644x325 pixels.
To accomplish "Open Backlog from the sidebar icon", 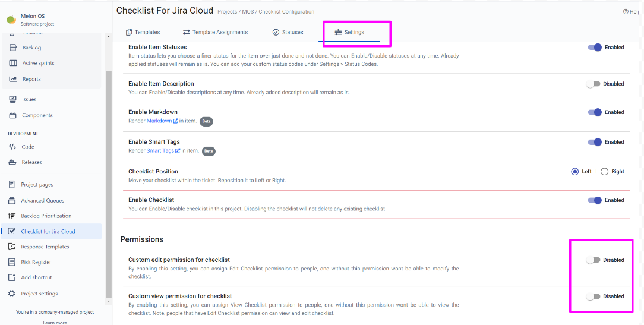I will (13, 48).
